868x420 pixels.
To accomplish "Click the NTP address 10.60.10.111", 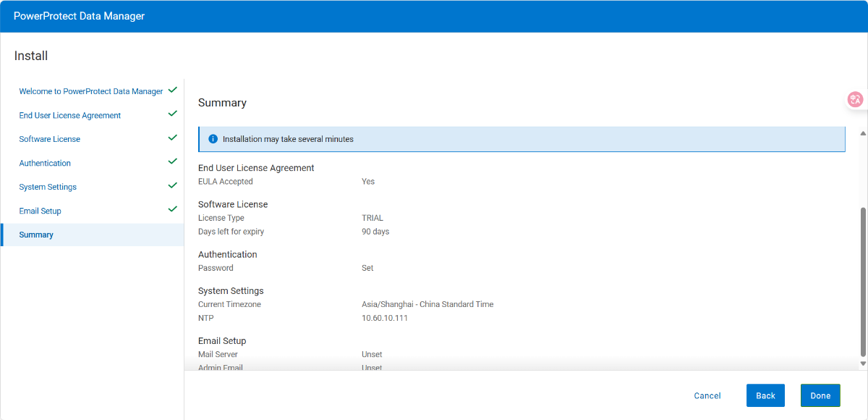I will coord(385,318).
